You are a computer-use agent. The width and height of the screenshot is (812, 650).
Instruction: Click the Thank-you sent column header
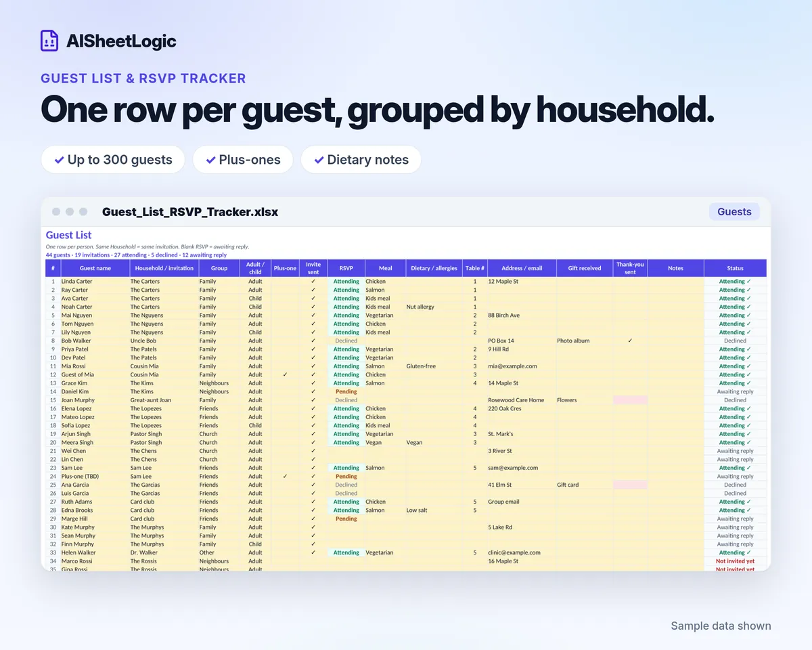pos(630,268)
